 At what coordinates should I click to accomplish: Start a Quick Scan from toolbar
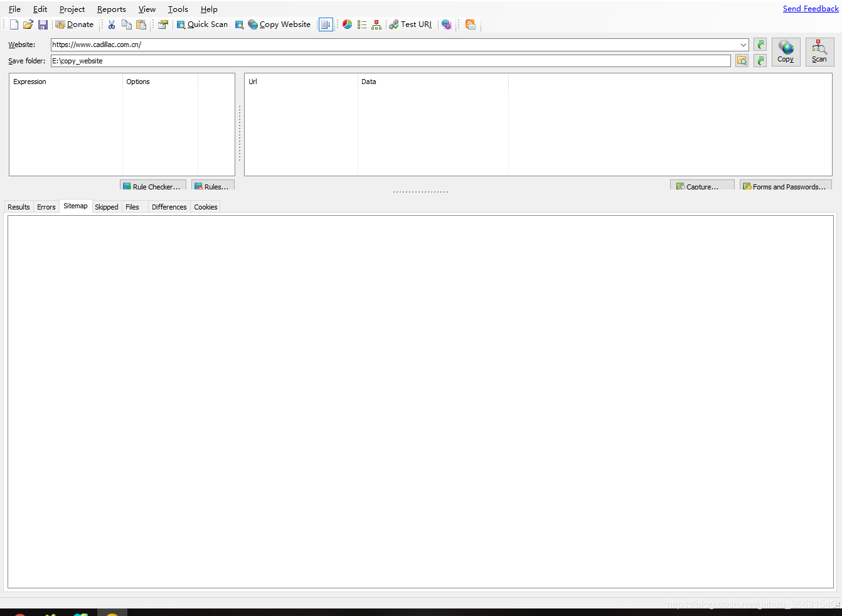[202, 24]
